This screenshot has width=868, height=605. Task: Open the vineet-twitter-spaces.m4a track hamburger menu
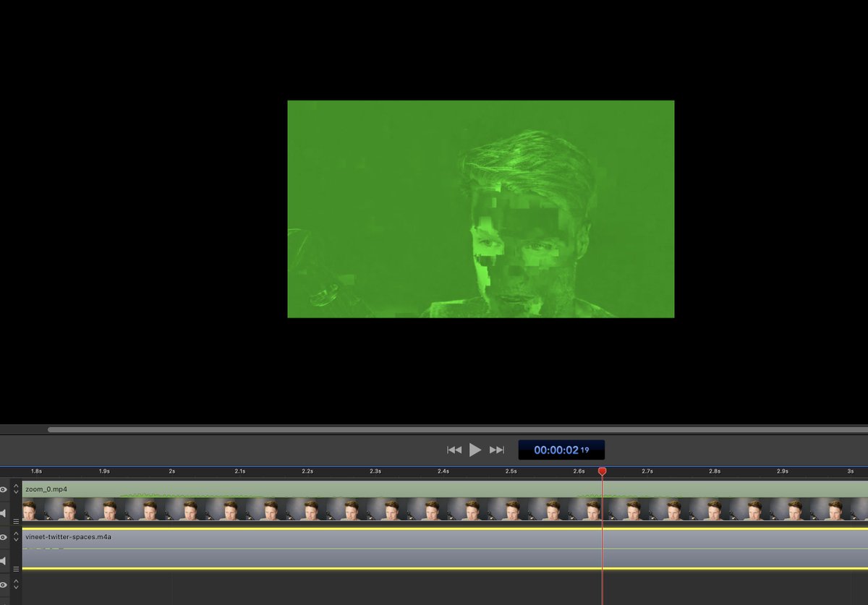point(16,569)
